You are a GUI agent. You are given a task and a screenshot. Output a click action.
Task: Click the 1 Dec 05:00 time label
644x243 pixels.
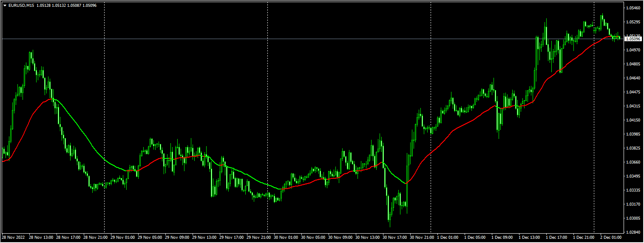click(475, 237)
